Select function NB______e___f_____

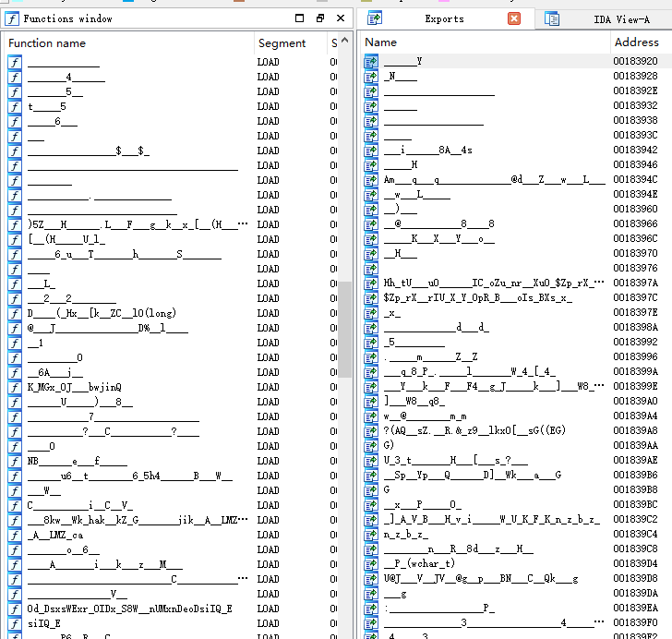[78, 462]
